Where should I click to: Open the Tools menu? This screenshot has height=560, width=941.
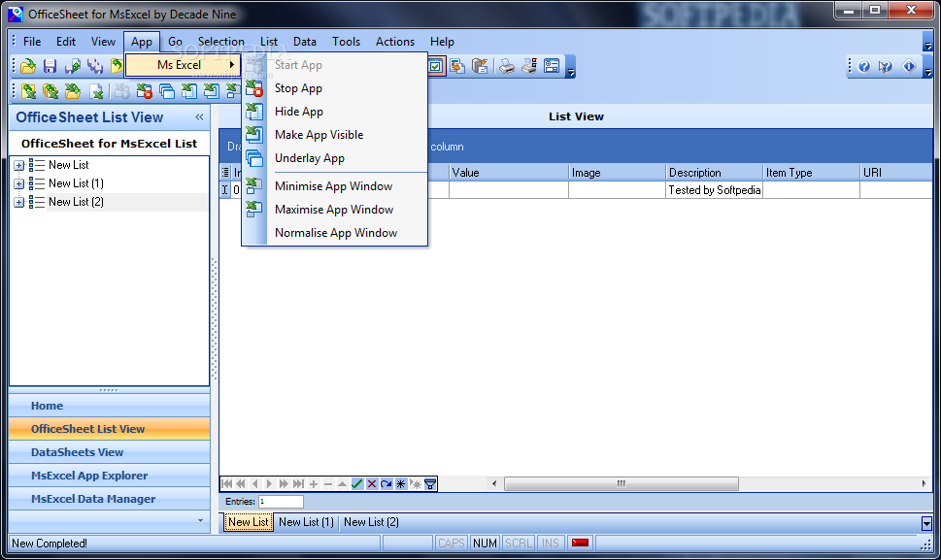tap(347, 42)
